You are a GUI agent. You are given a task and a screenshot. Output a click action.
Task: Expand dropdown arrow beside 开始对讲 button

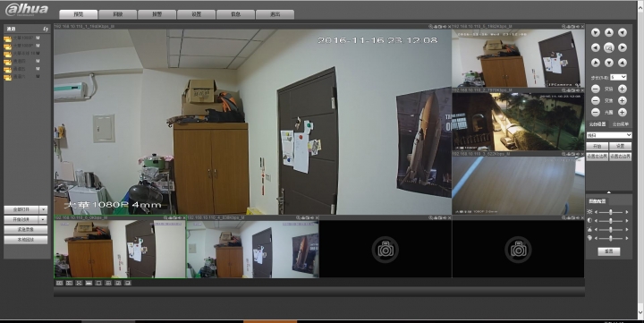[43, 219]
